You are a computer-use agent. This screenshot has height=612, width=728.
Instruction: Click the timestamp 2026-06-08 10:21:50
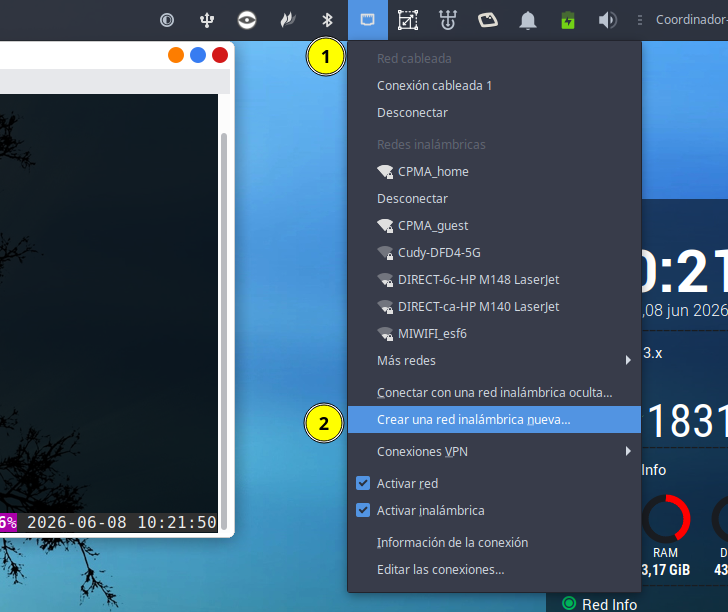(122, 522)
